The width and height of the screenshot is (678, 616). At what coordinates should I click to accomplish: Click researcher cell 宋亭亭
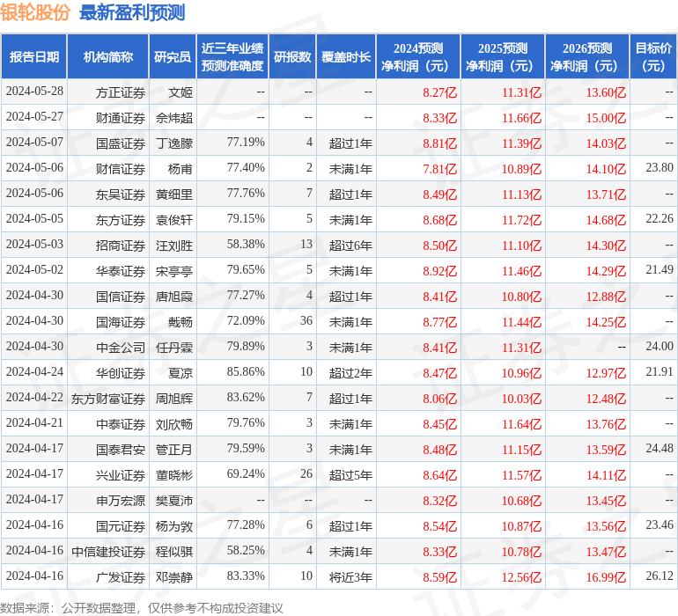click(174, 271)
